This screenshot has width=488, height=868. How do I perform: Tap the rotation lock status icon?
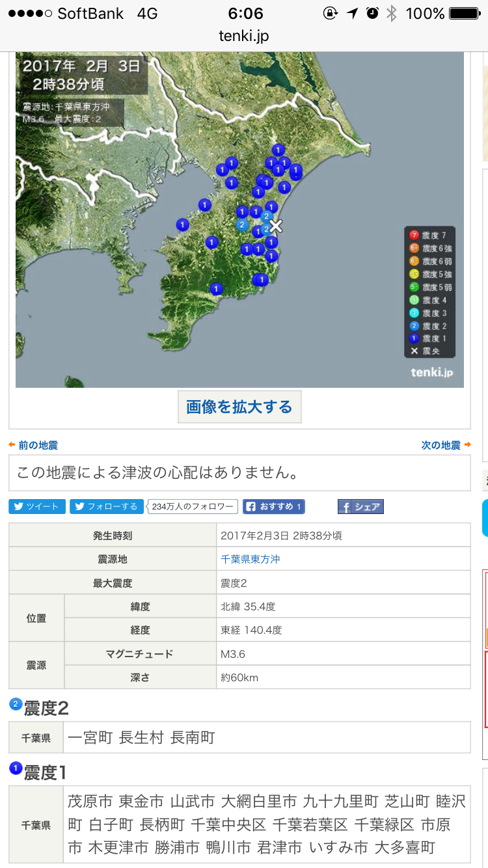[x=331, y=14]
